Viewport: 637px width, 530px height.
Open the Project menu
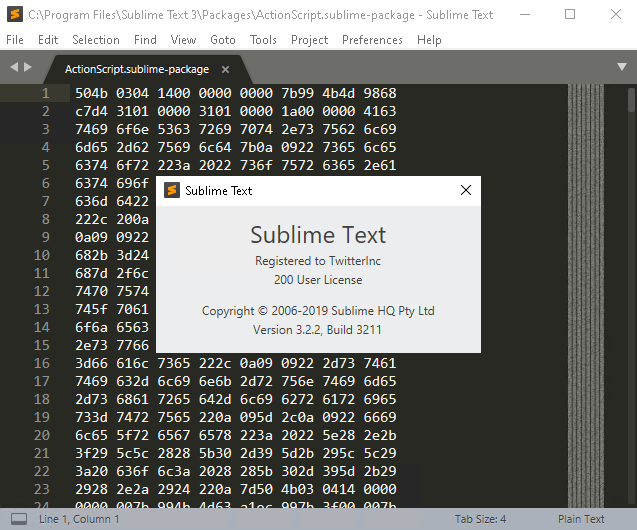pyautogui.click(x=309, y=40)
